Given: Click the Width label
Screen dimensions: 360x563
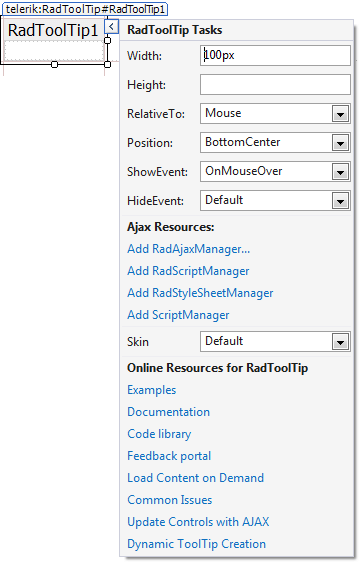Looking at the screenshot, I should pos(144,56).
